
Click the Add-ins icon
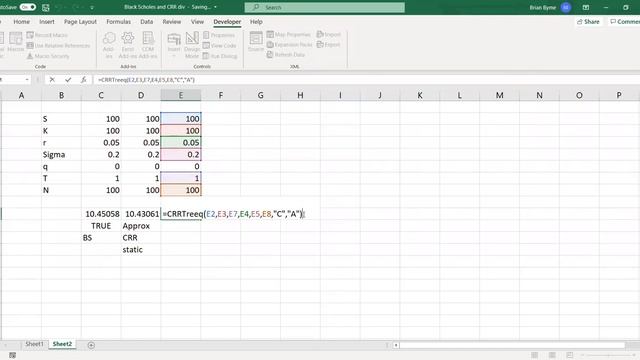tap(109, 45)
